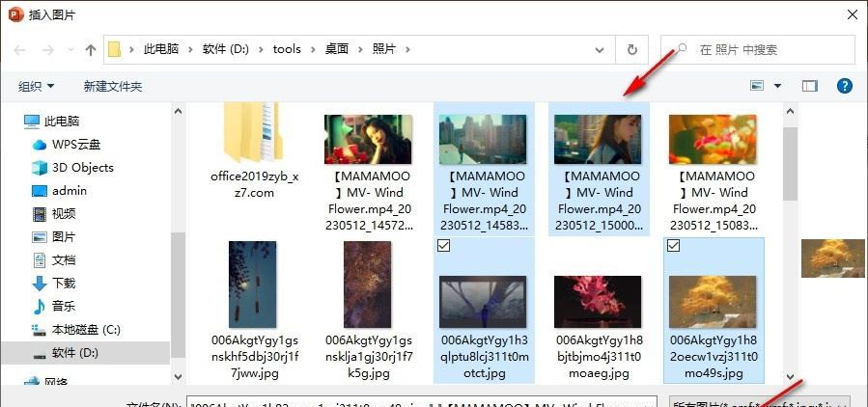Select 此电脑 in the address path
The width and height of the screenshot is (868, 407).
[161, 49]
